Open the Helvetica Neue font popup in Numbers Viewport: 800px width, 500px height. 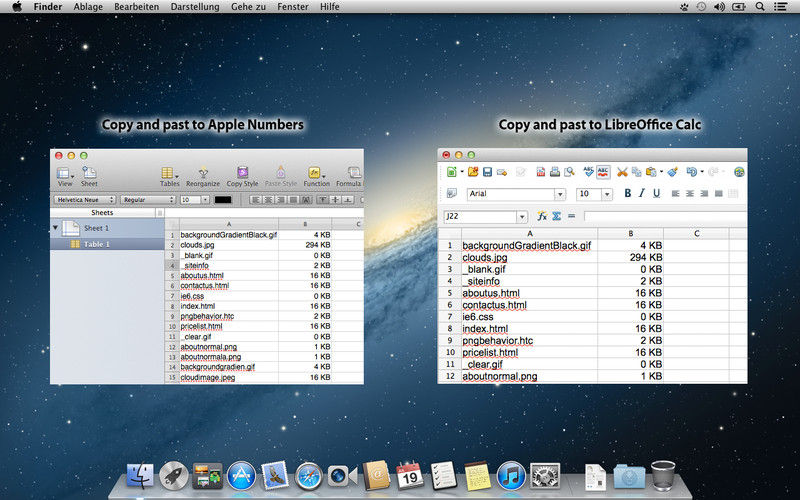pos(85,199)
